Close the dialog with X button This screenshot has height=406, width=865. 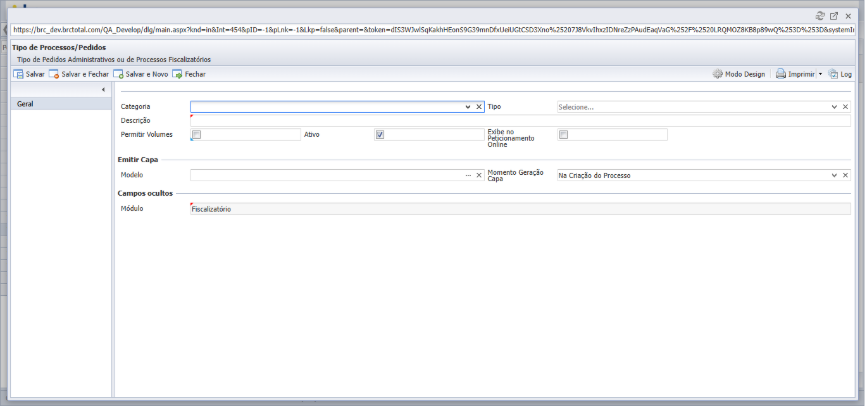[848, 16]
